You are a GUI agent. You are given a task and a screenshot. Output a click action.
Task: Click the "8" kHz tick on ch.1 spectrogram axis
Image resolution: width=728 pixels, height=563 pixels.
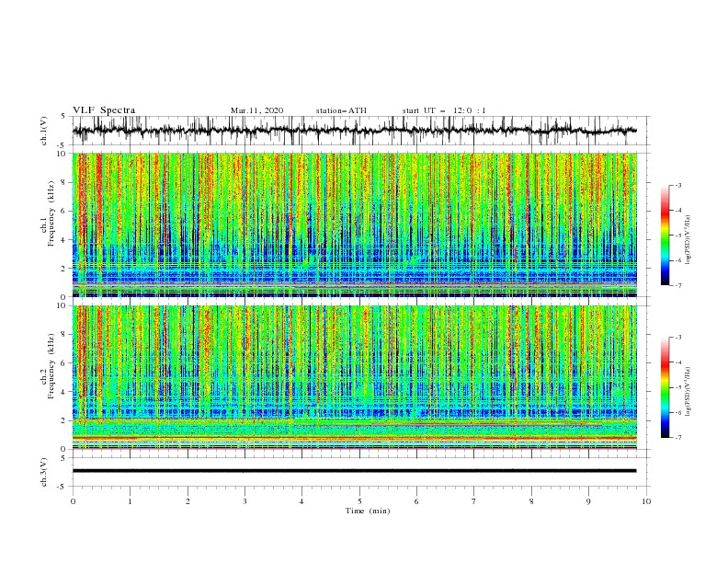coord(64,182)
